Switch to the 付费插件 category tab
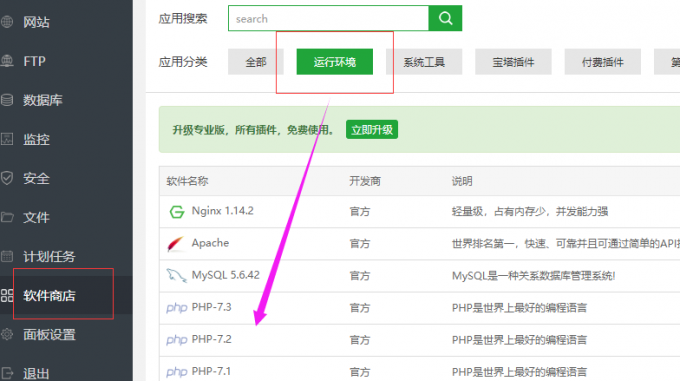This screenshot has width=680, height=381. [602, 62]
